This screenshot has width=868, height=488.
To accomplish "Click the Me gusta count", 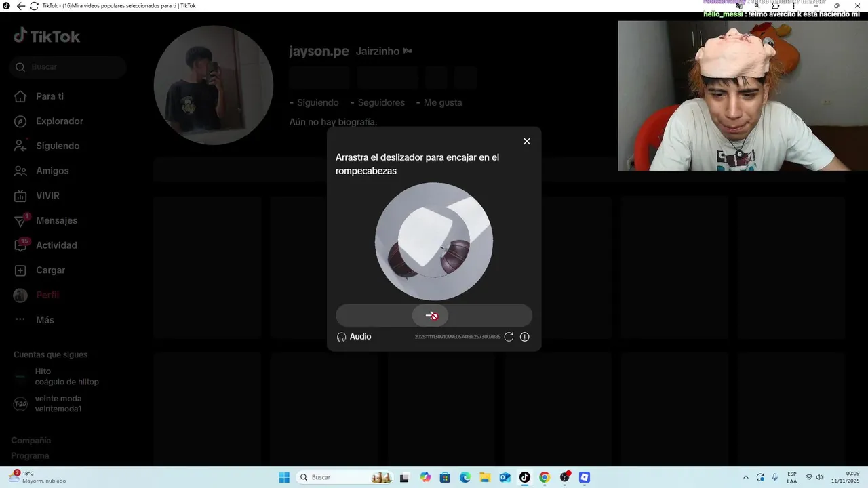I will click(439, 103).
